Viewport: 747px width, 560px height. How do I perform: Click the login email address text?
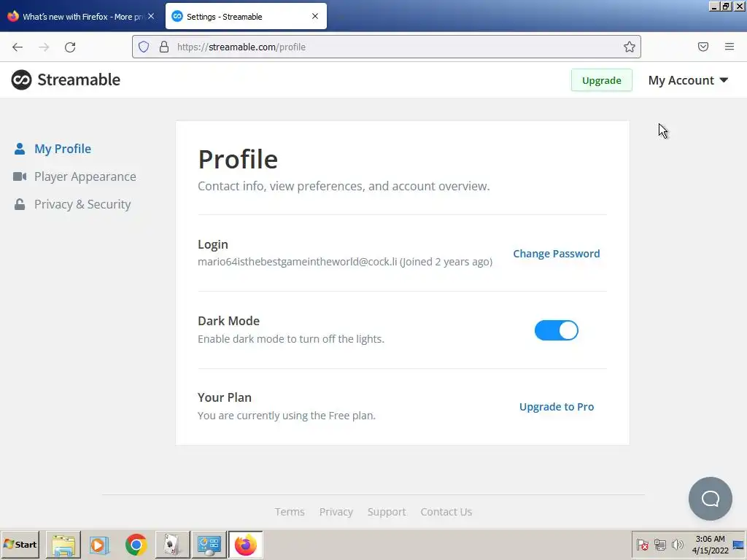(298, 262)
